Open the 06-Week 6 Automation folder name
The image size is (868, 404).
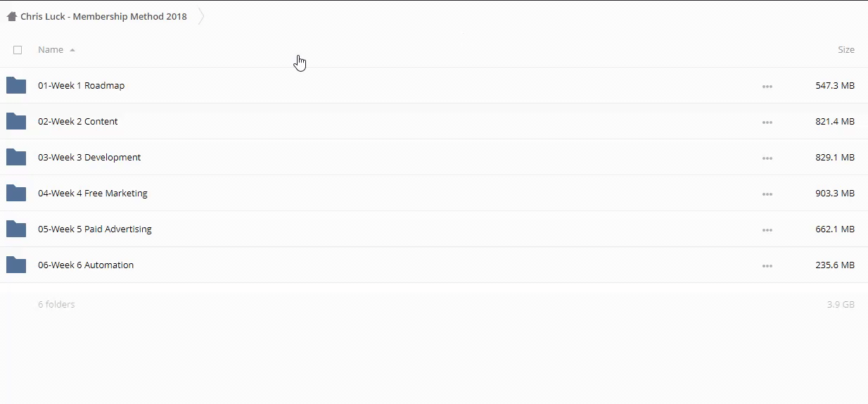[86, 265]
